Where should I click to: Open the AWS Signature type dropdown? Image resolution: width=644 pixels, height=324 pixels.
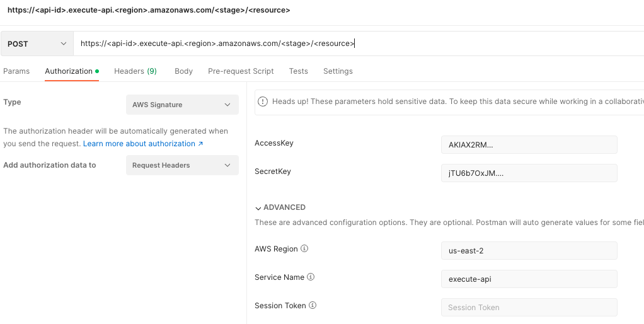[x=182, y=105]
